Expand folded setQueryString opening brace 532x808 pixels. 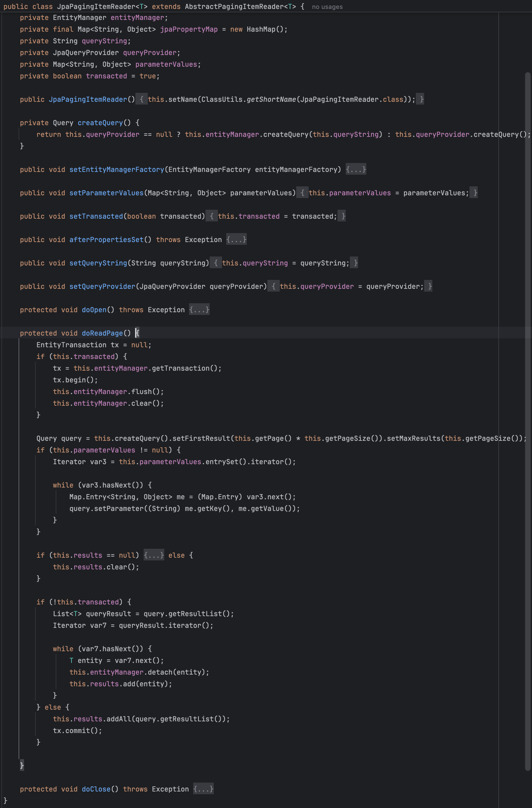click(x=215, y=263)
